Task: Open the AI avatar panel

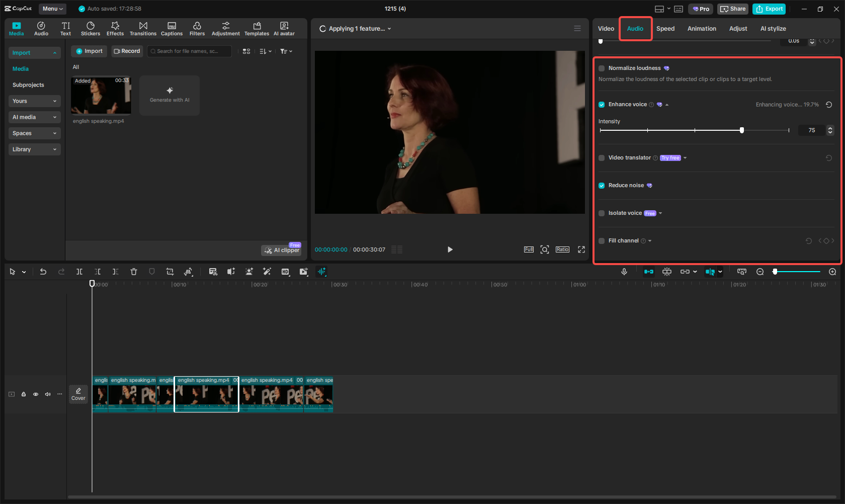Action: (284, 28)
